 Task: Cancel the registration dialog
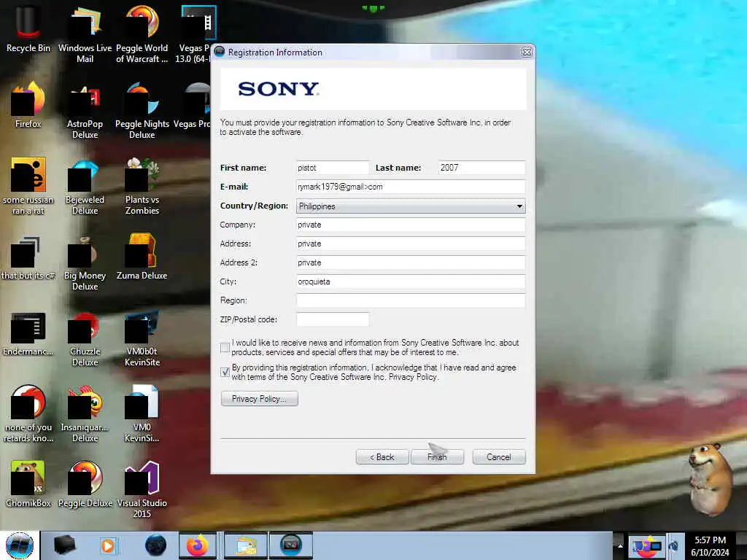point(499,457)
